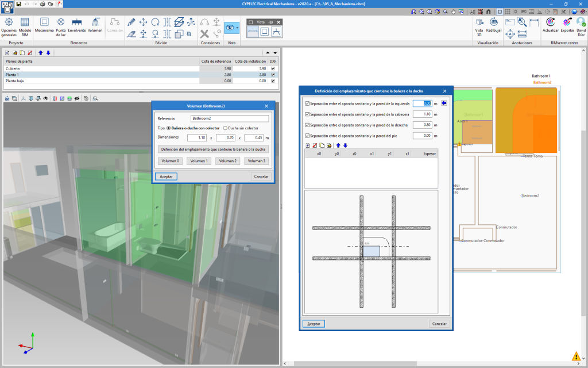Collapse panel with black up arrow
Screen dimensions: 588x368
point(268,53)
